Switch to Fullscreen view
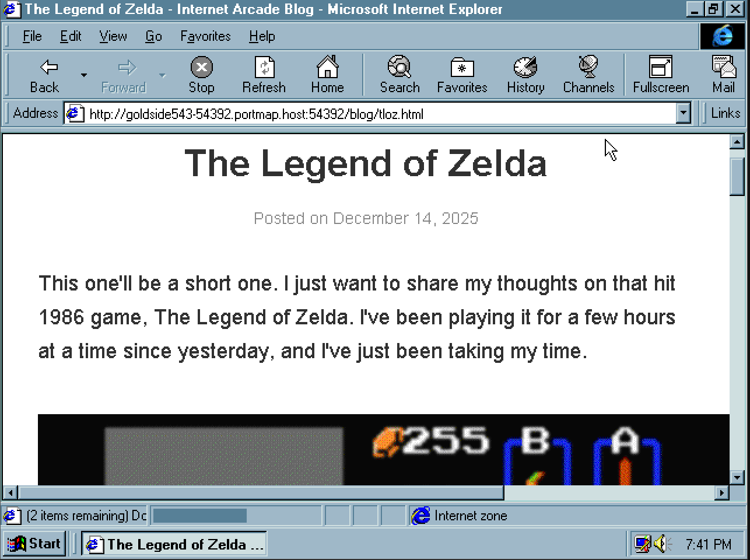The image size is (750, 560). coord(661,75)
